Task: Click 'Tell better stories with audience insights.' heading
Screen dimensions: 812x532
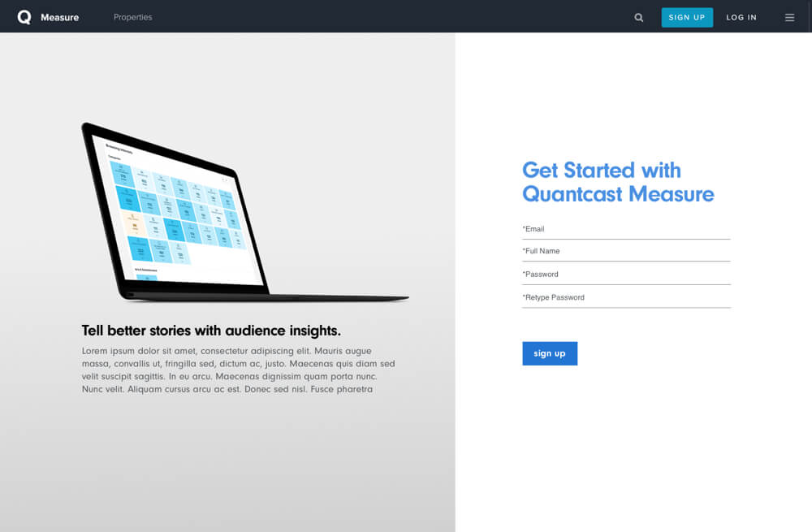Action: pos(211,331)
